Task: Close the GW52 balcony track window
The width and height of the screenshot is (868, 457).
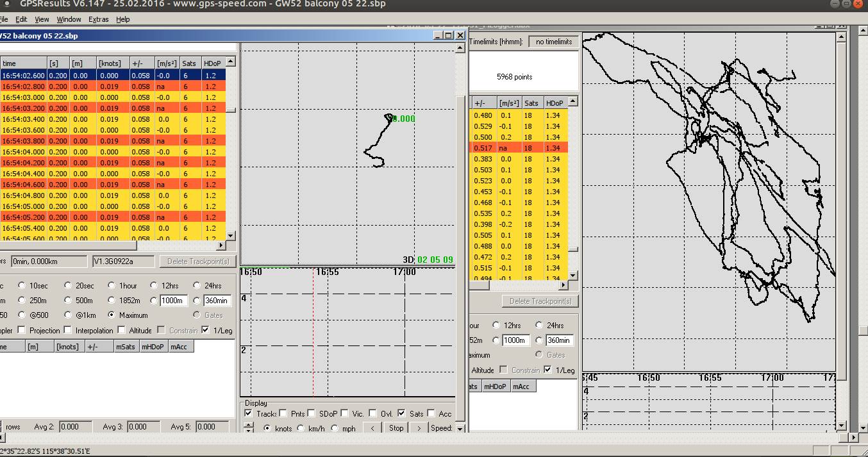Action: click(460, 35)
